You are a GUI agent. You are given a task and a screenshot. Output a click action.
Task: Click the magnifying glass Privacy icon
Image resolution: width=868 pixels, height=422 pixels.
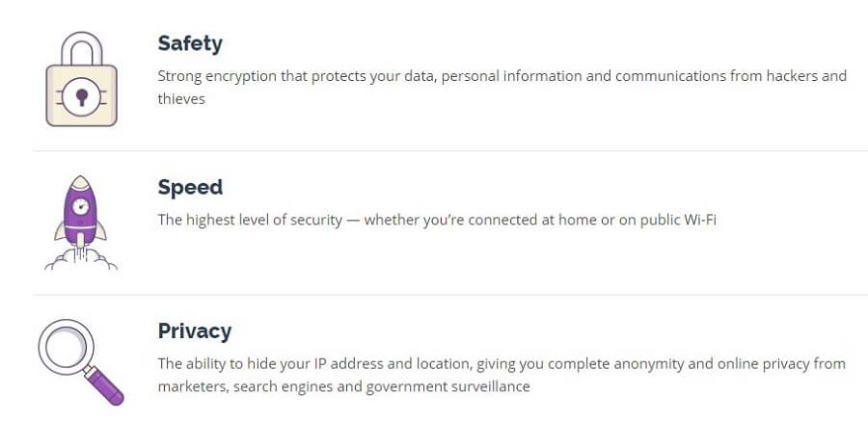[x=81, y=362]
